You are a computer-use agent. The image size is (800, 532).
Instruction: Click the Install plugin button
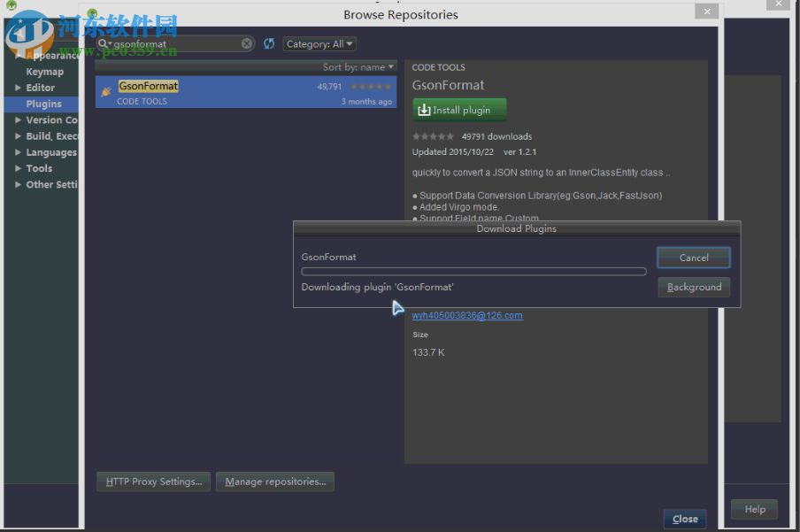(459, 110)
